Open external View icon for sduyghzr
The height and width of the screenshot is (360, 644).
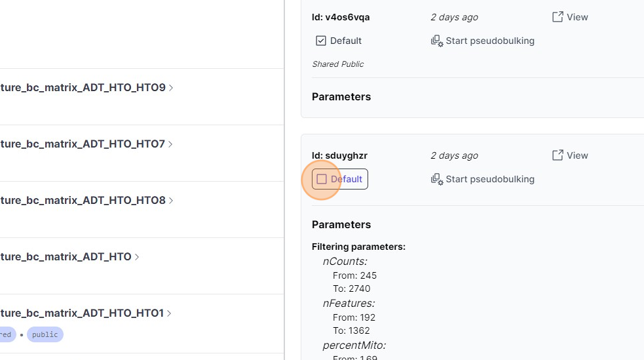[558, 155]
